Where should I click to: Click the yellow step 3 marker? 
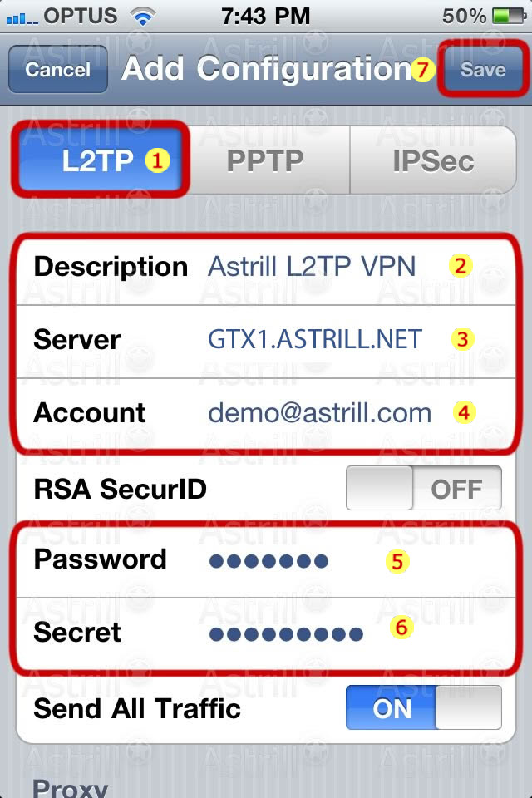[x=462, y=339]
